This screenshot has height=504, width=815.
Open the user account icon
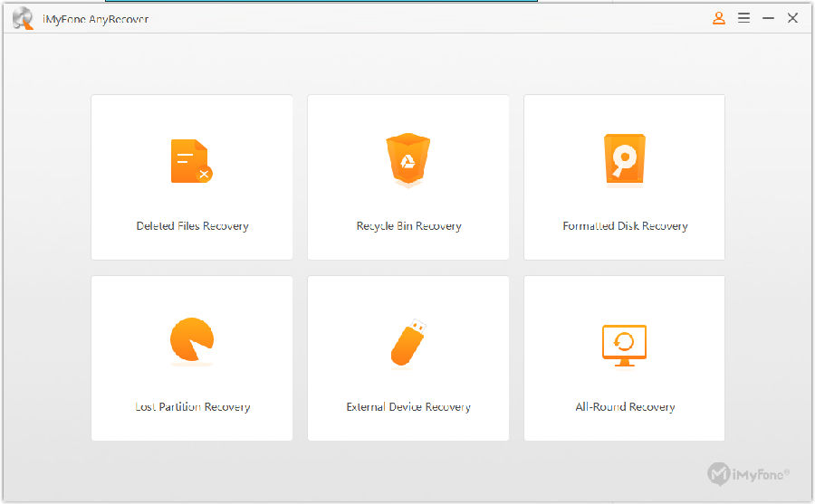click(x=719, y=18)
